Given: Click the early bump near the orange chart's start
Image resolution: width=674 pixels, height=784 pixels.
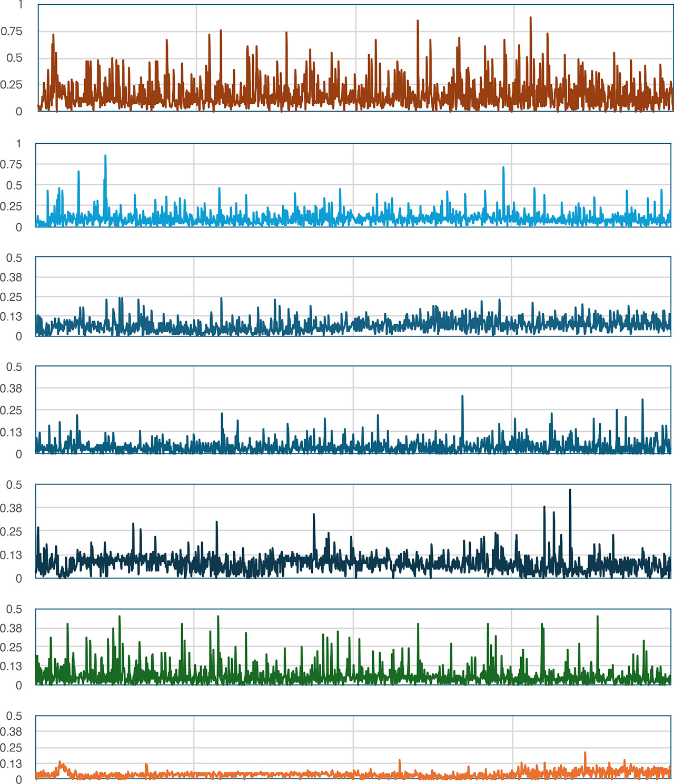Looking at the screenshot, I should [61, 763].
